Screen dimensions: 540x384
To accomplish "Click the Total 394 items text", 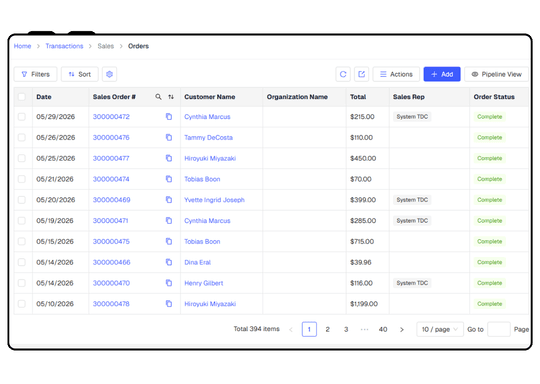I will pos(256,329).
